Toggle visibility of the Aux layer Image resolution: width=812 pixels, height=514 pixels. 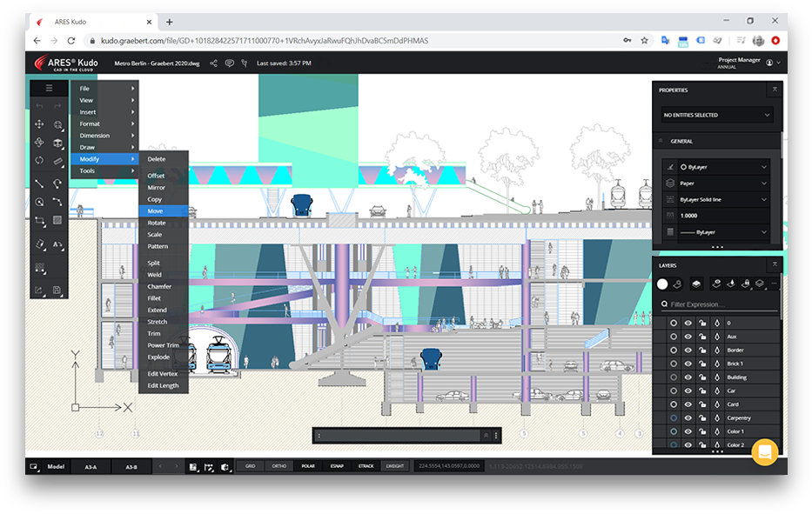pos(688,337)
